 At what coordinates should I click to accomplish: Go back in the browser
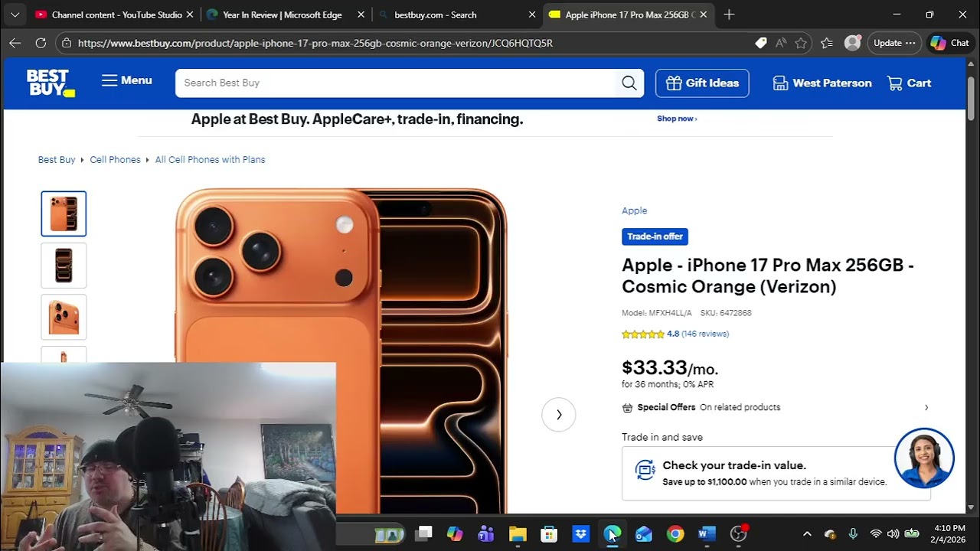pyautogui.click(x=15, y=43)
